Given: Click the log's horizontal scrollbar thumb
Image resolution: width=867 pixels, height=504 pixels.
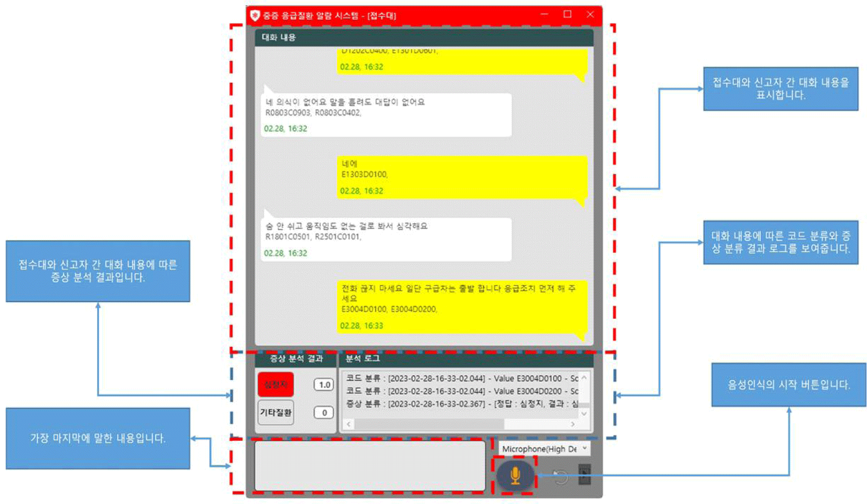Looking at the screenshot, I should click(x=429, y=424).
